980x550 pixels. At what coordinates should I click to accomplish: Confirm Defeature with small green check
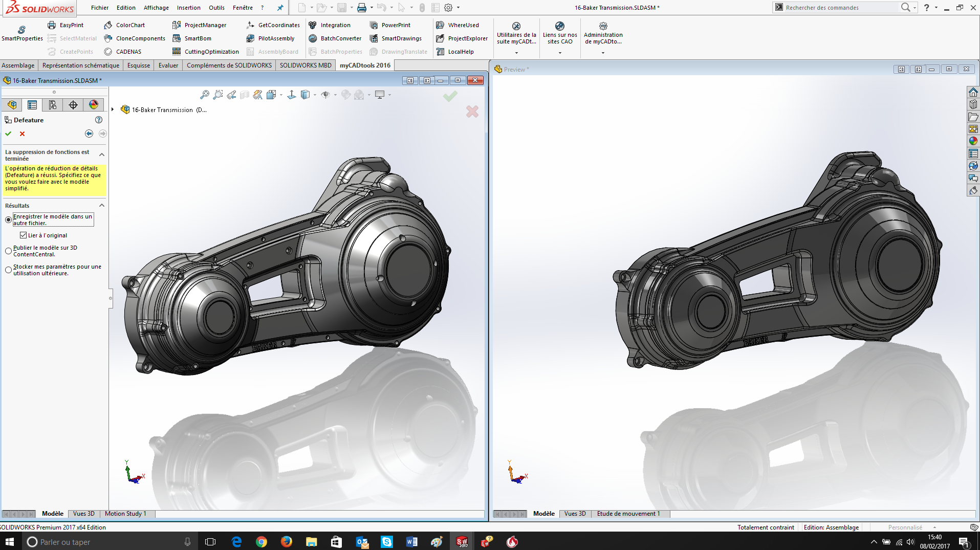pyautogui.click(x=8, y=134)
